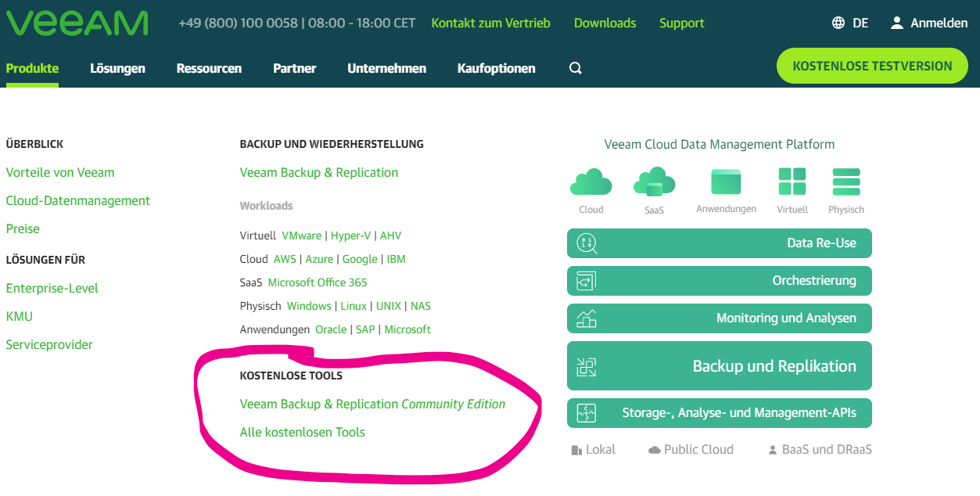Click the Monitoring und Analysen chart icon
Screen dimensions: 980x496
pos(586,318)
